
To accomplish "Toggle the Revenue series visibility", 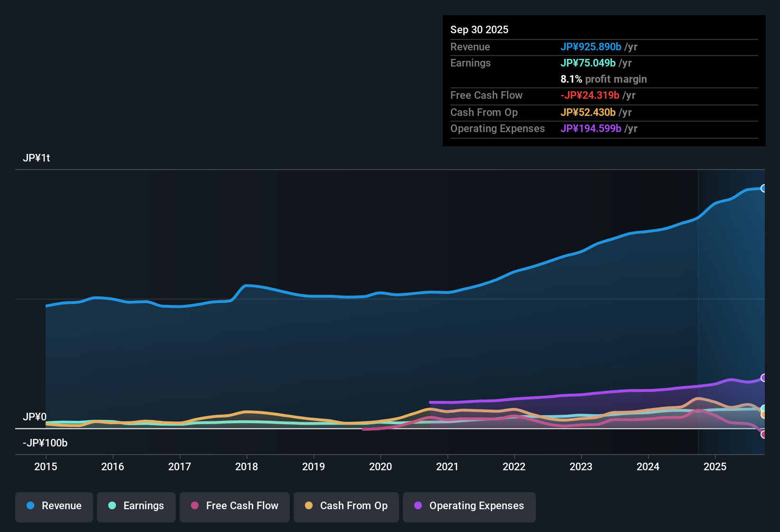I will point(54,506).
